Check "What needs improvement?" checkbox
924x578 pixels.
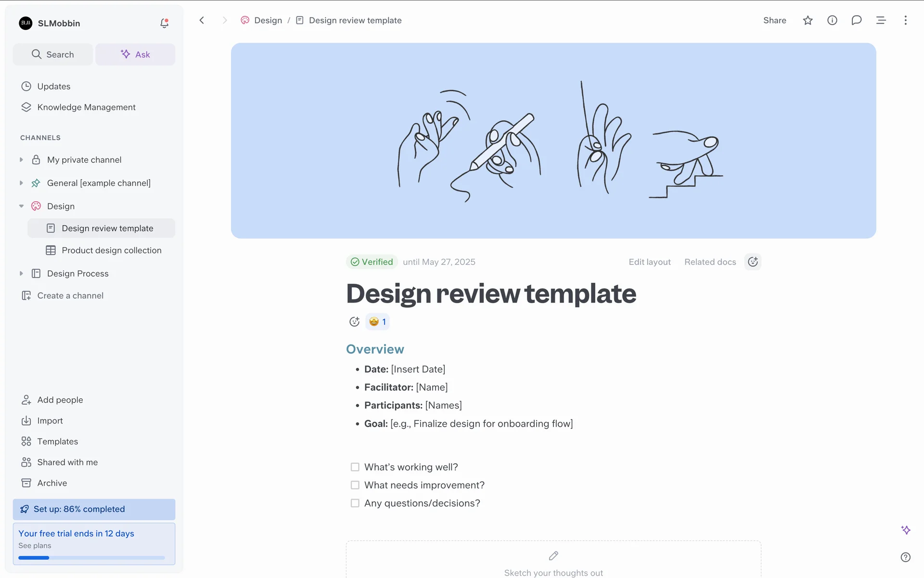pyautogui.click(x=355, y=485)
